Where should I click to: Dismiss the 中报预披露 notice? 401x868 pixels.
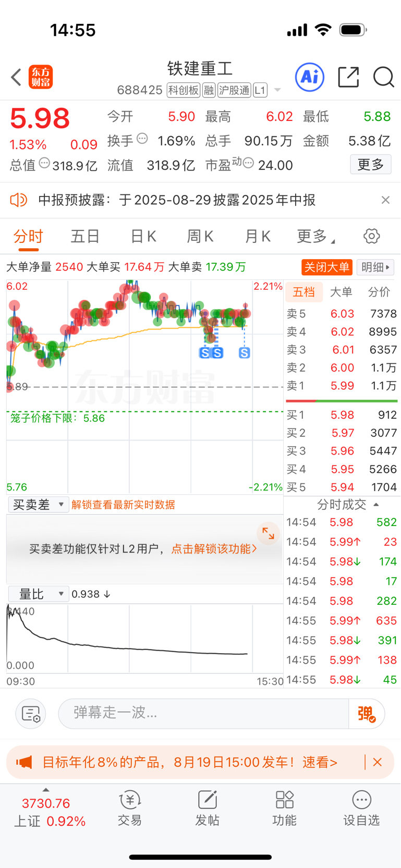pyautogui.click(x=385, y=200)
